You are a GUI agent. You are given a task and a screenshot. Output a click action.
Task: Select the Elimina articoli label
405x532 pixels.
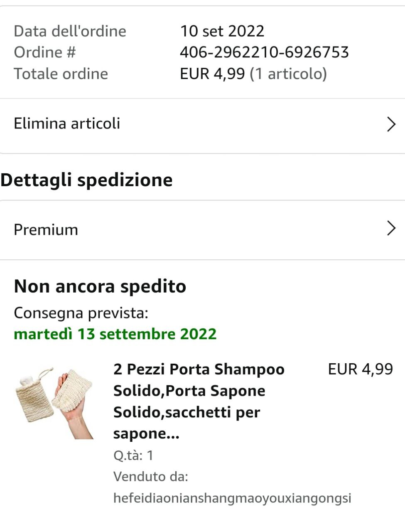point(67,123)
